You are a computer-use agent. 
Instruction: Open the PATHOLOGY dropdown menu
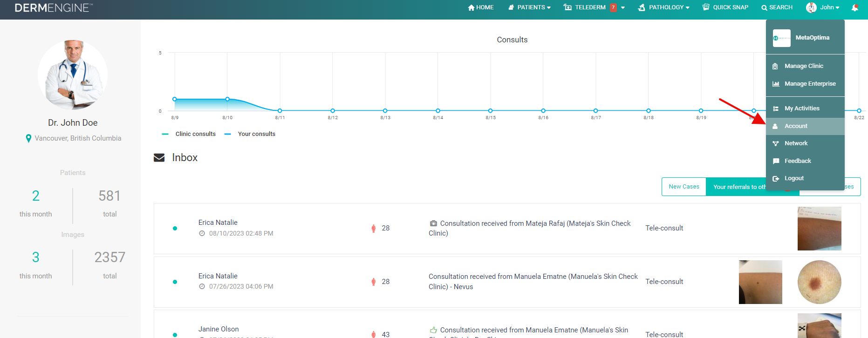tap(663, 7)
